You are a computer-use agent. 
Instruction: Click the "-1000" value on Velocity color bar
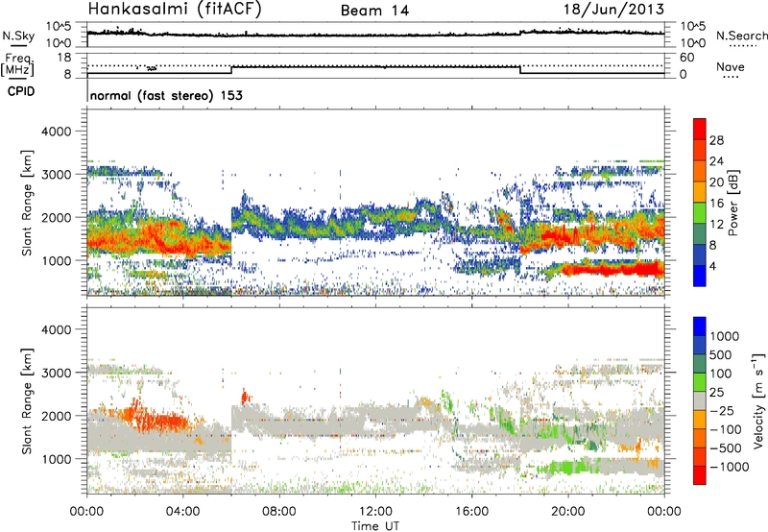[x=729, y=467]
